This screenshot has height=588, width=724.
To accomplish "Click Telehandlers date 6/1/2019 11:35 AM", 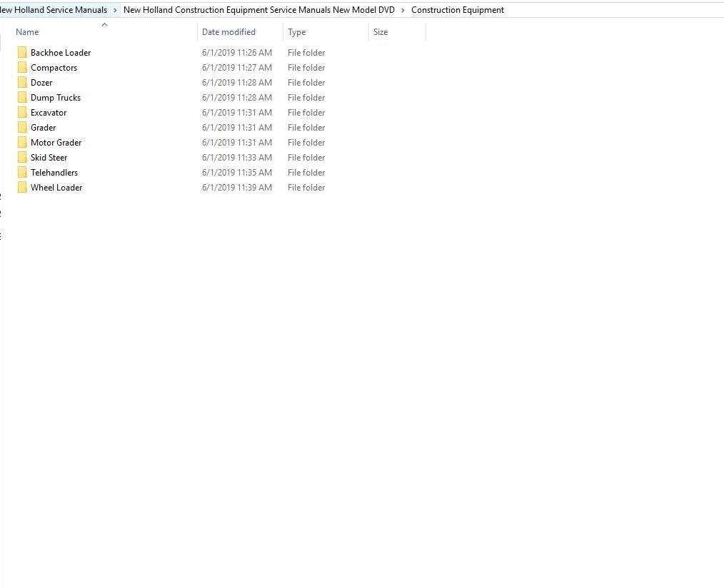I will [x=237, y=173].
